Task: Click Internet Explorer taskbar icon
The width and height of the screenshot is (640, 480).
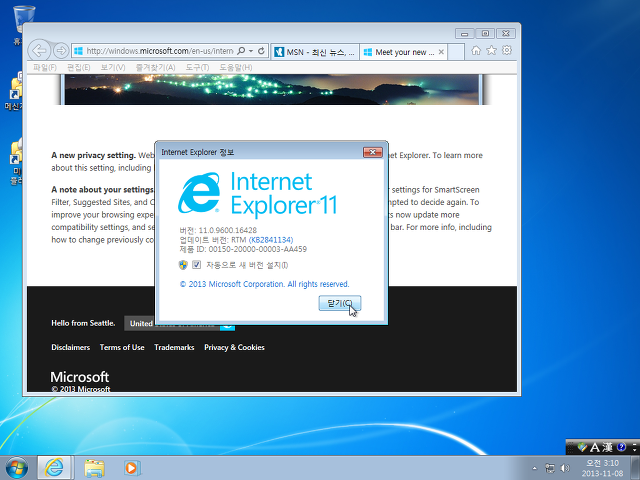Action: (x=55, y=468)
